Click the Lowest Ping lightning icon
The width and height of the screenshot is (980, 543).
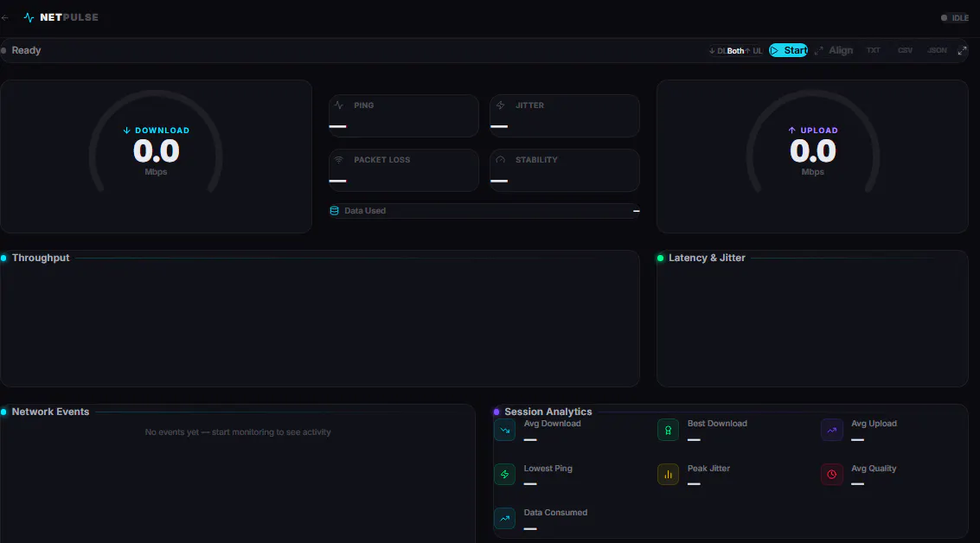(x=504, y=475)
